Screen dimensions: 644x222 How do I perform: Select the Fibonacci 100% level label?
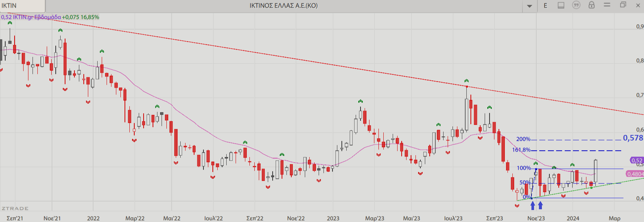[x=524, y=168]
